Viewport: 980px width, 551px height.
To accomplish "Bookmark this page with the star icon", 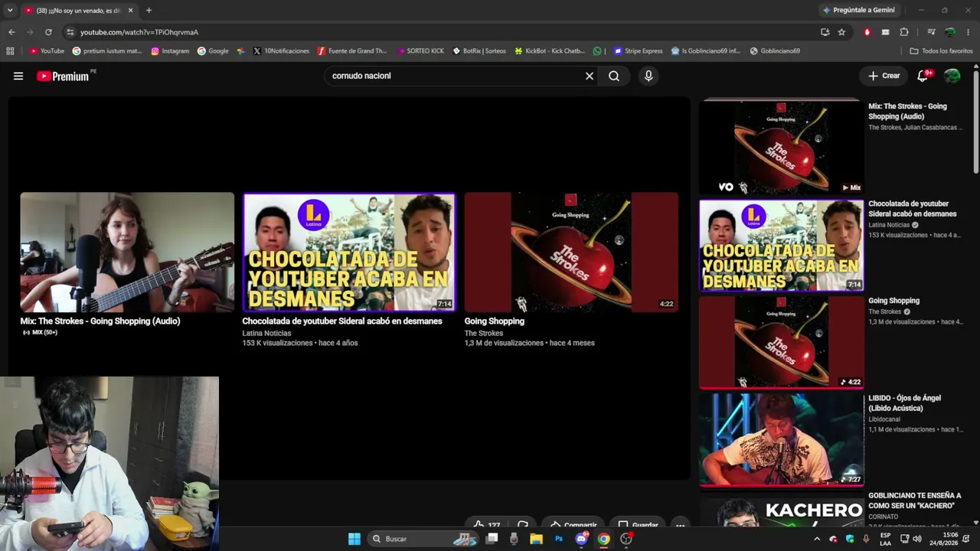I will [841, 32].
